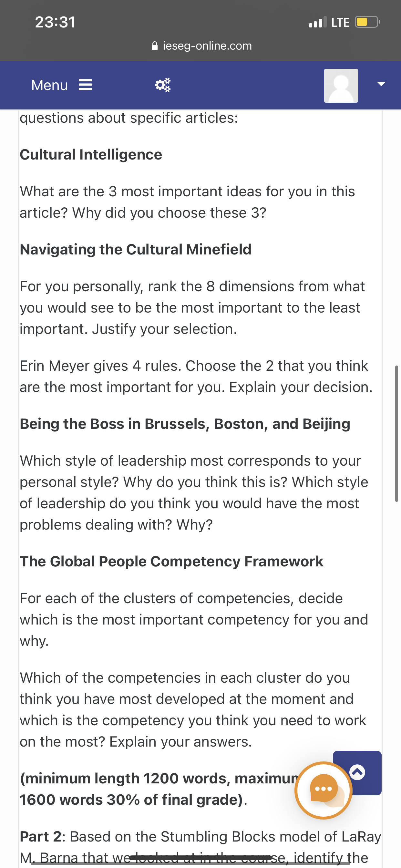Select the Global People Competency Framework heading
Image resolution: width=401 pixels, height=868 pixels.
point(171,561)
